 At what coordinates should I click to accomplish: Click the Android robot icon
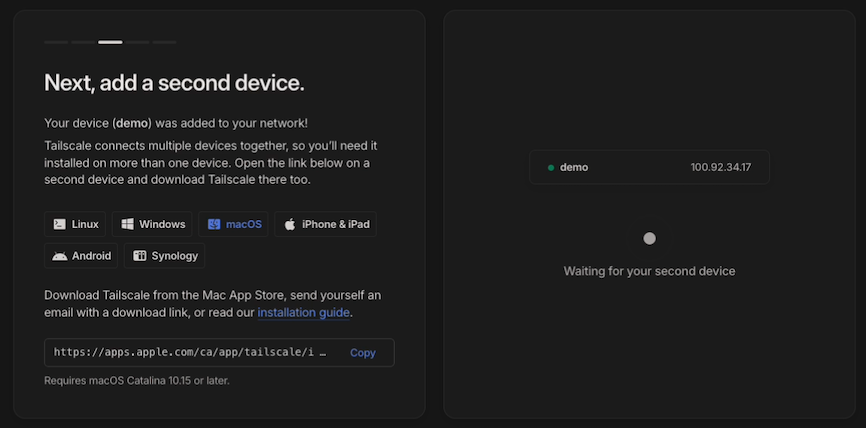(x=60, y=256)
